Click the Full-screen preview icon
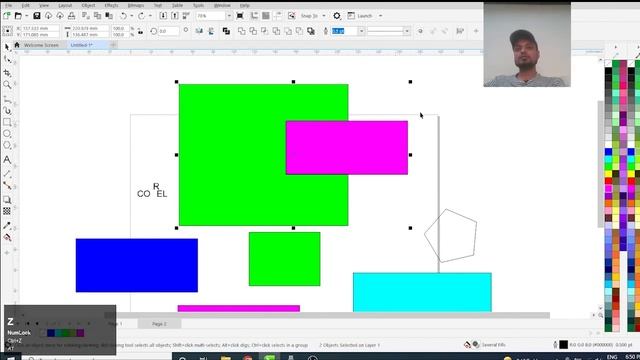The width and height of the screenshot is (640, 360). 240,16
